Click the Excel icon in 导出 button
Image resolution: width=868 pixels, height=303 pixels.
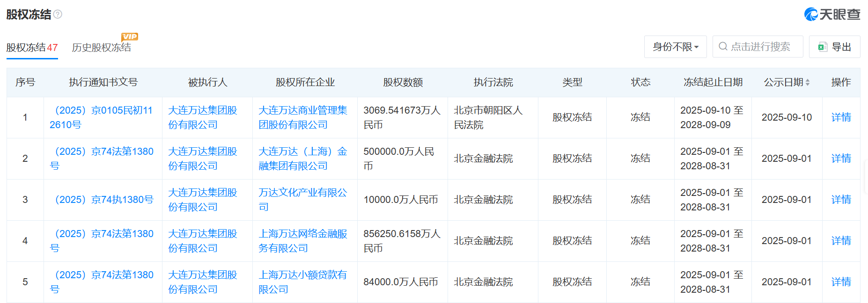pos(822,47)
